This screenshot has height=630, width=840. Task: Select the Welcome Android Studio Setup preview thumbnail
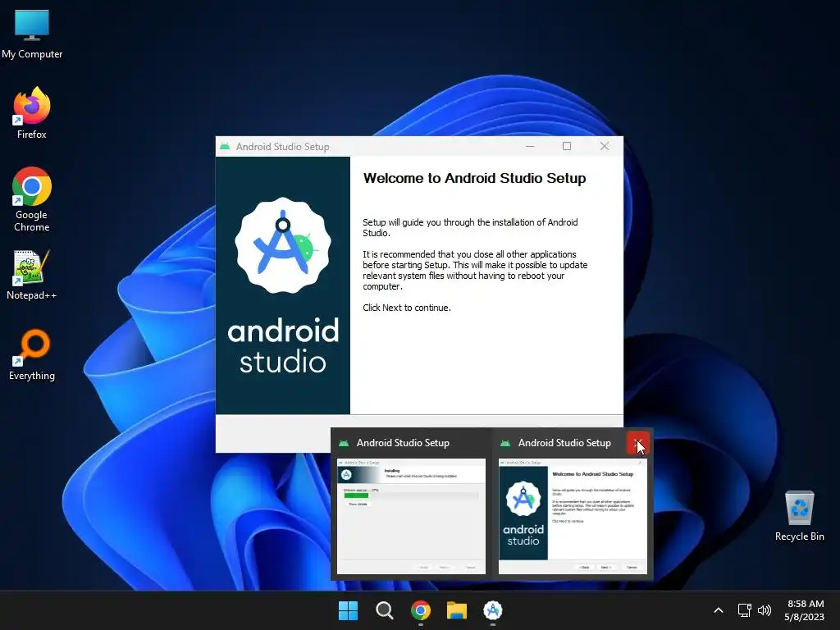pyautogui.click(x=573, y=517)
